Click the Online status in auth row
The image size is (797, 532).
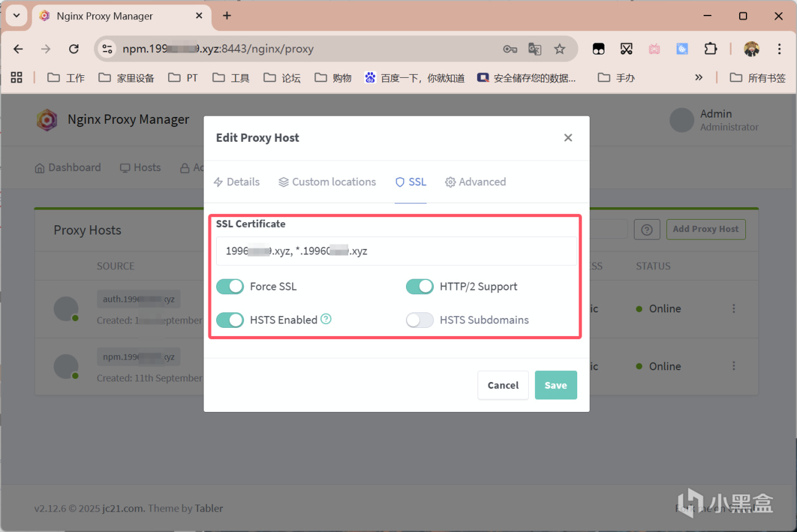659,309
